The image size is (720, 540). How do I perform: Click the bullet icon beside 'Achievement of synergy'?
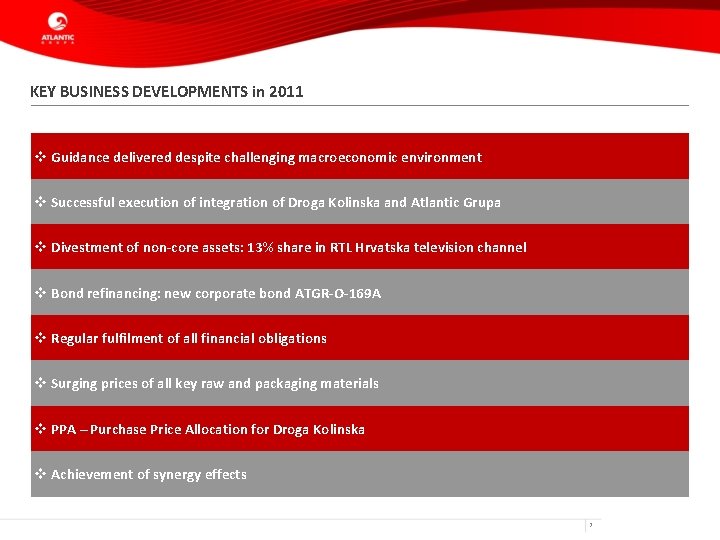click(40, 473)
